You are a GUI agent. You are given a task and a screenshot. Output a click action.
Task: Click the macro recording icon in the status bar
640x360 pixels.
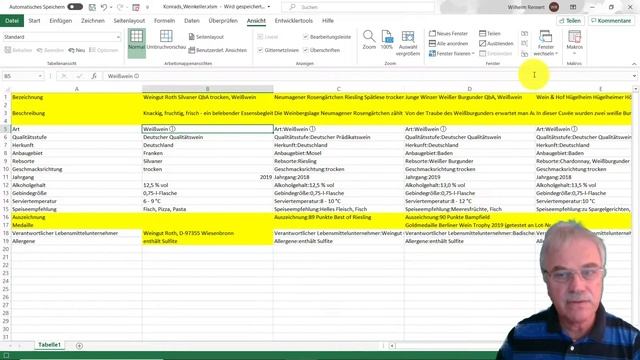pos(6,356)
